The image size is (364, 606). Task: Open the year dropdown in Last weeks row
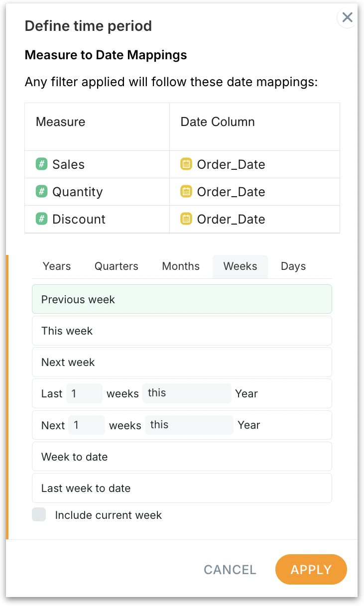187,393
